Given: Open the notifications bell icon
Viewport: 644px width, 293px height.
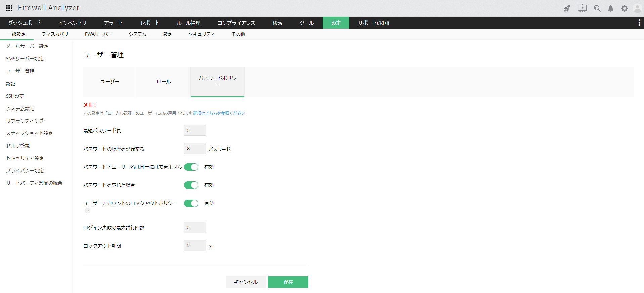Looking at the screenshot, I should point(611,8).
